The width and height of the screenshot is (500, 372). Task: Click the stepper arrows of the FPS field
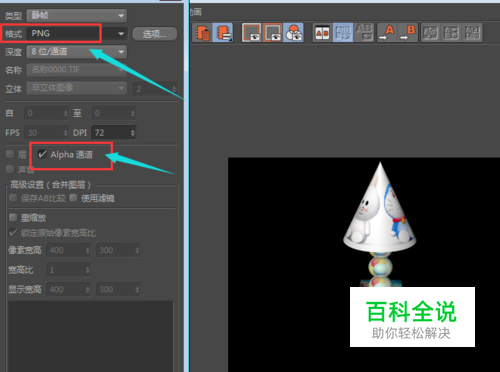[x=65, y=133]
